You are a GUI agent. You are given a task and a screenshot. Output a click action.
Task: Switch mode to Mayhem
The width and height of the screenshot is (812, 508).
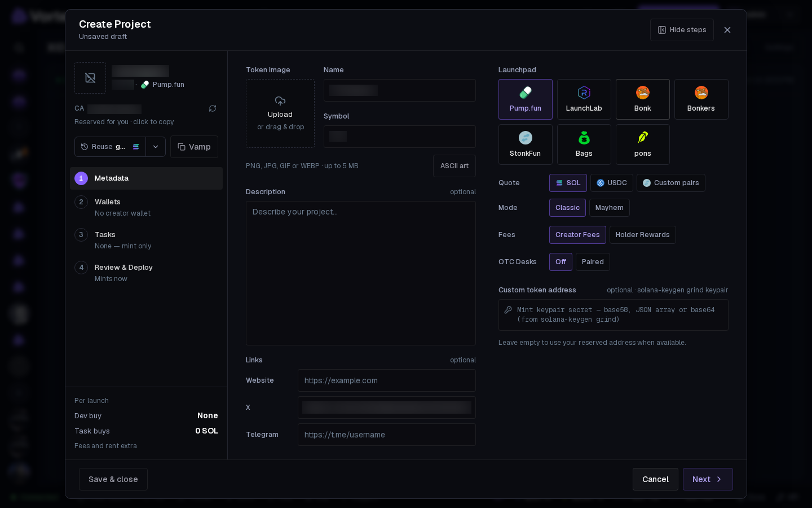610,208
